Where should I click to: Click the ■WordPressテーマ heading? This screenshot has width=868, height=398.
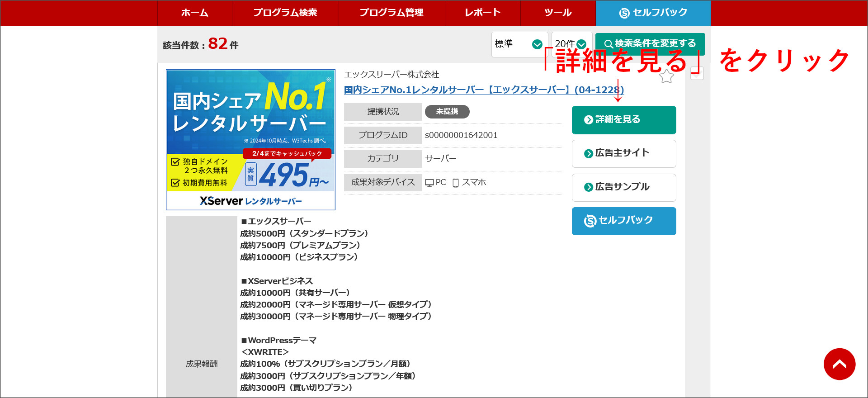pos(278,340)
